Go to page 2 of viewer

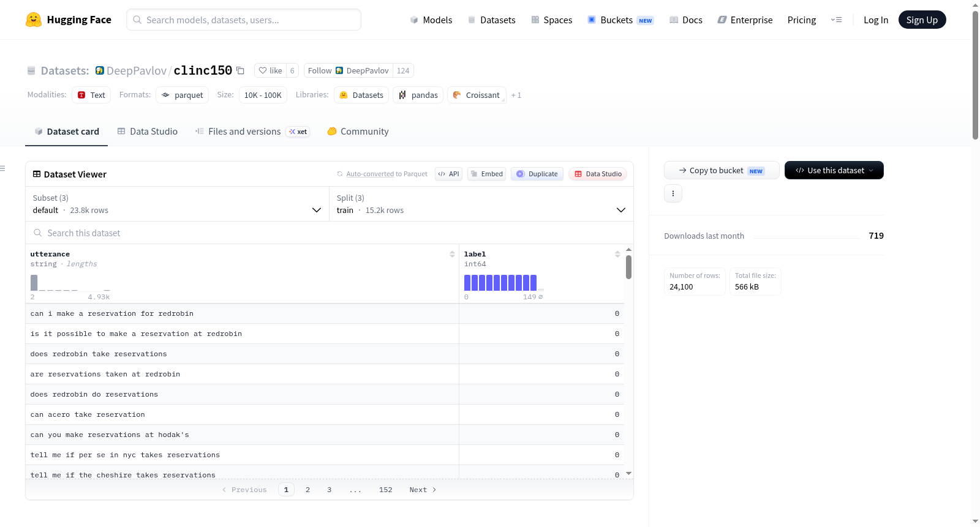[307, 490]
